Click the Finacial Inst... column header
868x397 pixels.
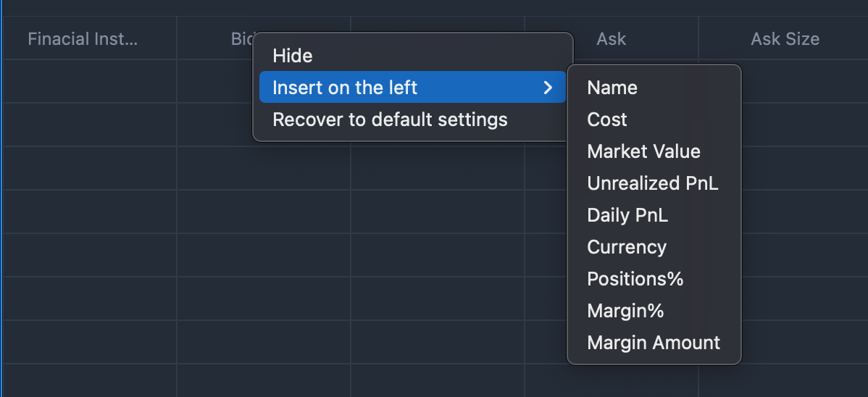[83, 39]
